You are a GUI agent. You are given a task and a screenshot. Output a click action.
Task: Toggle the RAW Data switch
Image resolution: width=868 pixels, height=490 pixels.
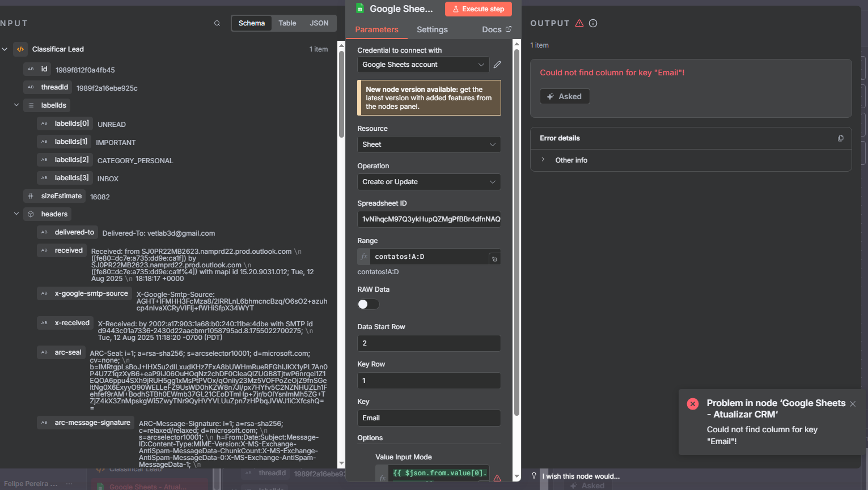coord(368,304)
